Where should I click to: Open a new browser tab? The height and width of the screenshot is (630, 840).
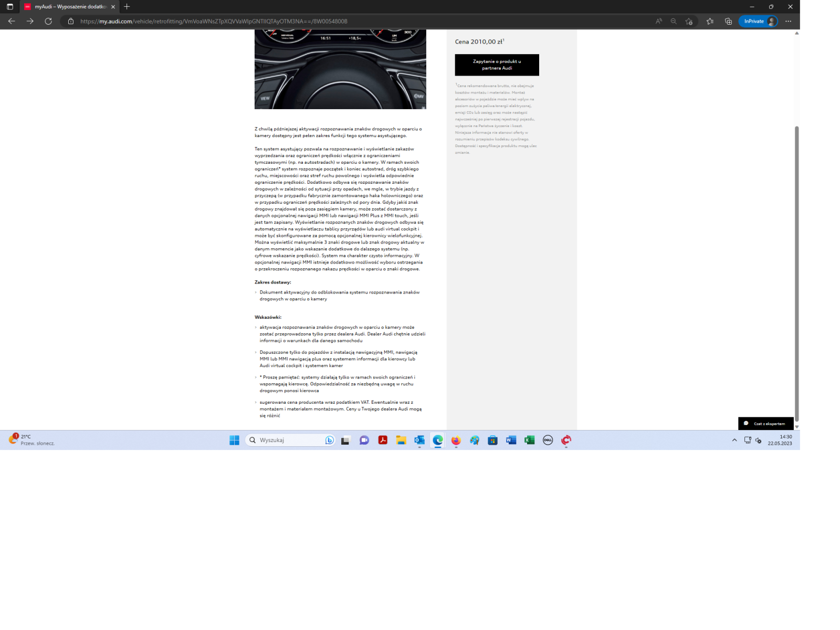pyautogui.click(x=127, y=7)
